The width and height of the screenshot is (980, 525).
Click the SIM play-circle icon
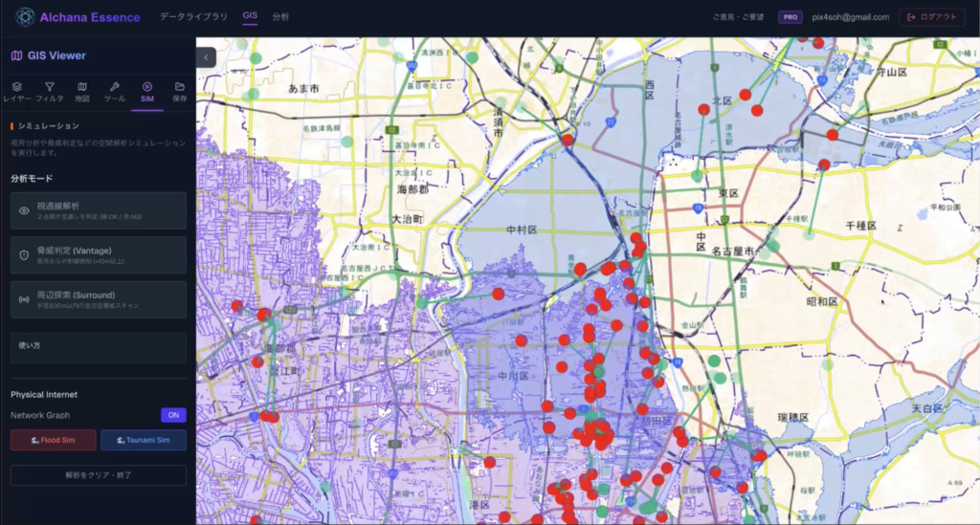tap(147, 87)
